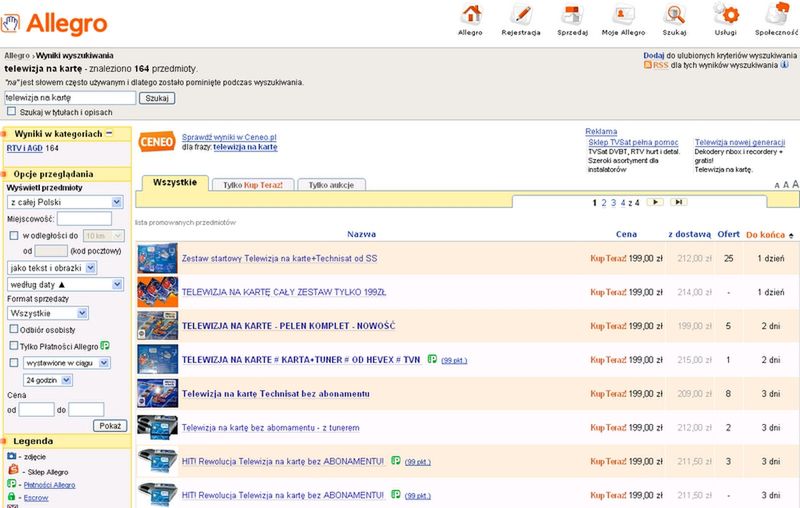Open the Moje Allegro icon
This screenshot has height=508, width=800.
tap(623, 14)
